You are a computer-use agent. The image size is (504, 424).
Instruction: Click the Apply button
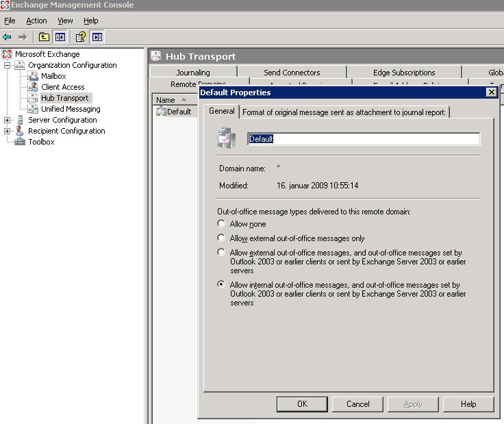[x=413, y=403]
